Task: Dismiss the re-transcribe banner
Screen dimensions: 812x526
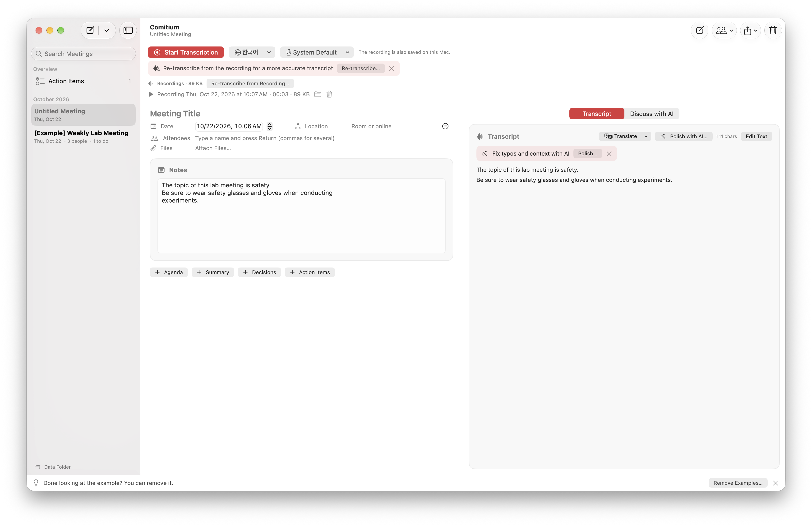Action: point(392,69)
